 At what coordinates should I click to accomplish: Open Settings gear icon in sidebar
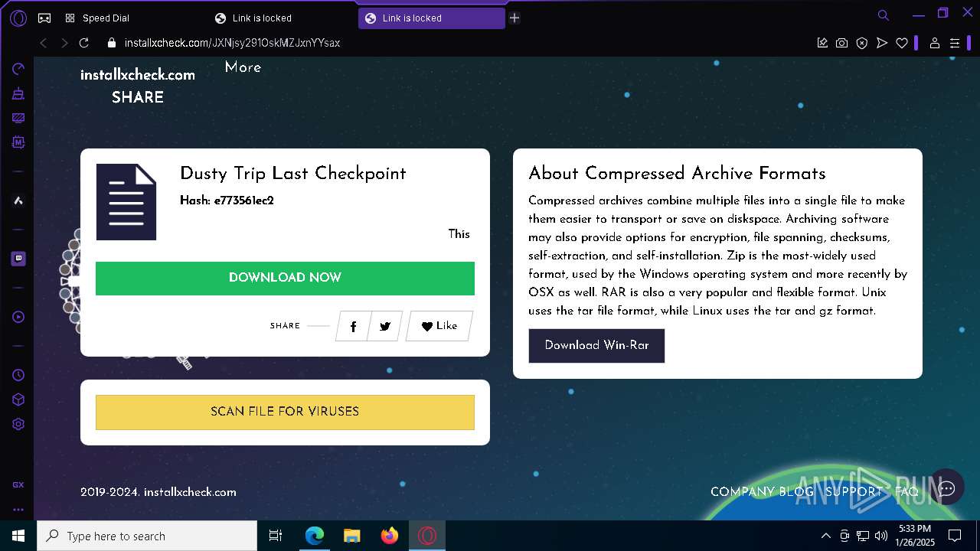[18, 424]
